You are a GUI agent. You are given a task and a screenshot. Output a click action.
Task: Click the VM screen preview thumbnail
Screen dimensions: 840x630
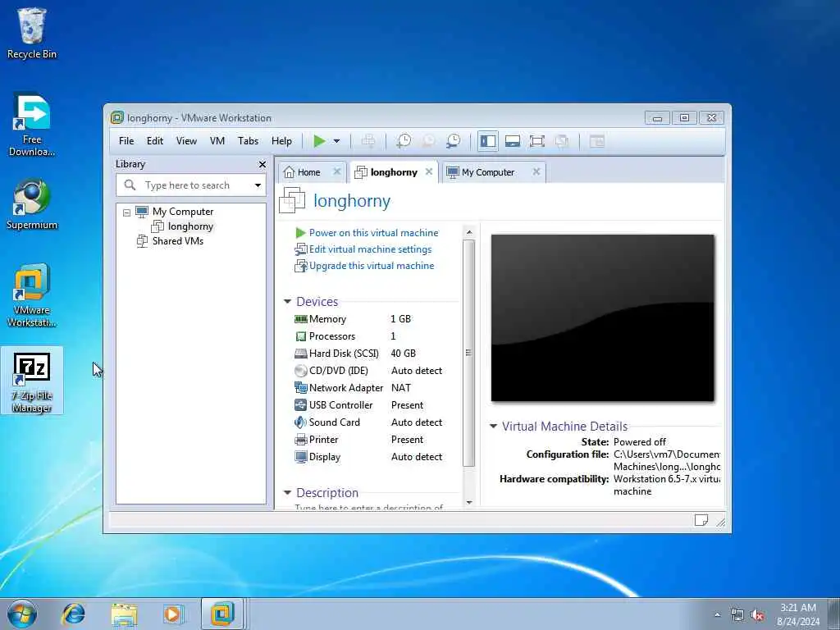tap(603, 317)
